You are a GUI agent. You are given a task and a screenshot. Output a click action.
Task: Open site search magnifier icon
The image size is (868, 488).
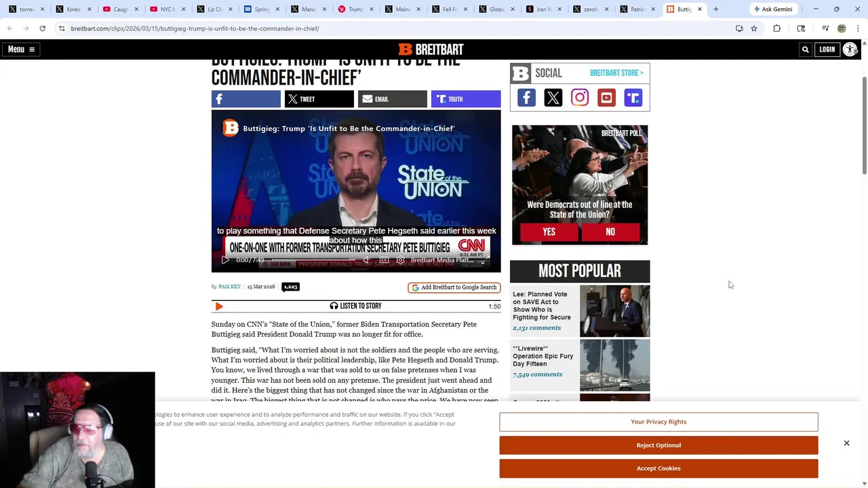(805, 49)
